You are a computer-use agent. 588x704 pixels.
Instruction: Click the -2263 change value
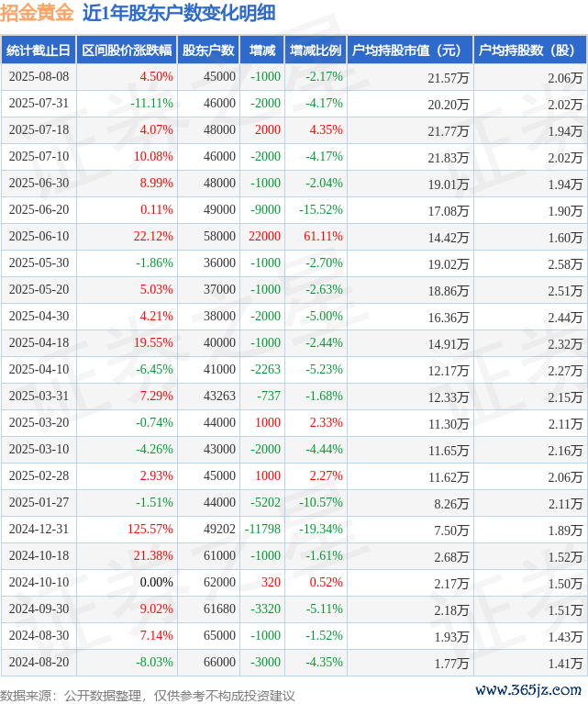coord(266,369)
